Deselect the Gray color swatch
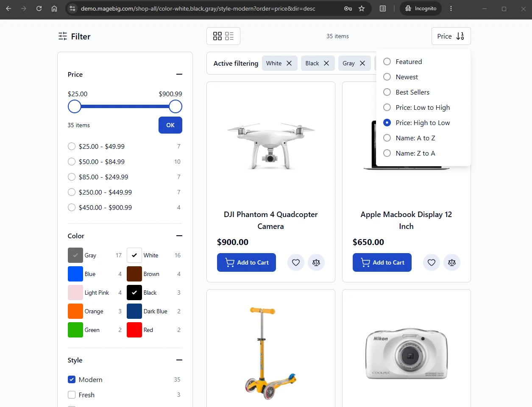The height and width of the screenshot is (407, 532). tap(75, 255)
